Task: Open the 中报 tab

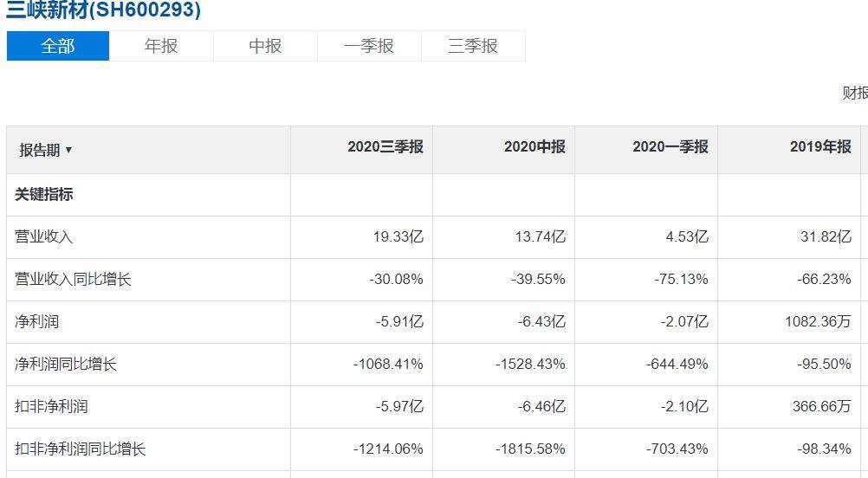Action: pos(265,46)
